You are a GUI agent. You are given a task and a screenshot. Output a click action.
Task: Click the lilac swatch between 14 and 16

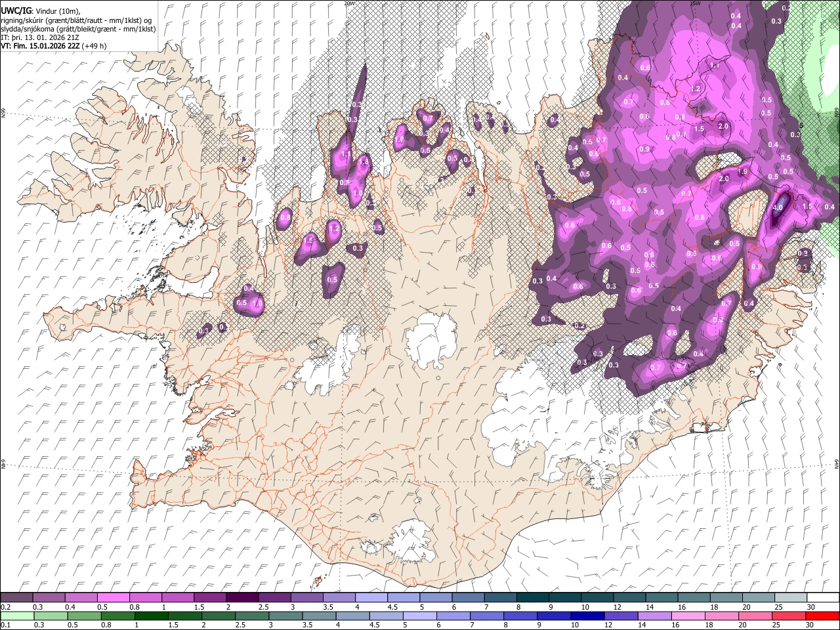click(654, 616)
